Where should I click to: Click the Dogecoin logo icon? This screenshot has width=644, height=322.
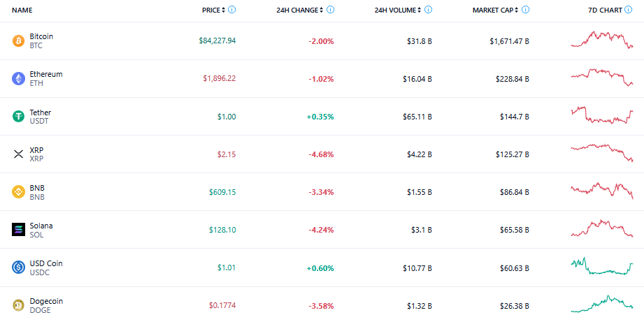[18, 305]
